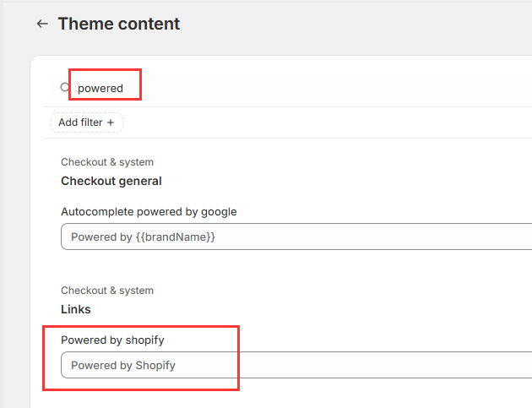Click "Checkout & system" above Links
The width and height of the screenshot is (532, 408).
coord(107,291)
